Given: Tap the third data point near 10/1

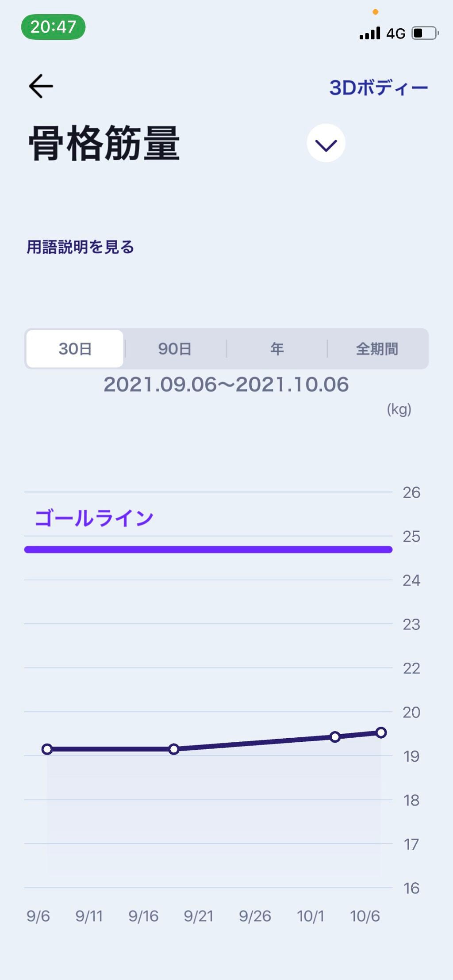Looking at the screenshot, I should [x=335, y=737].
